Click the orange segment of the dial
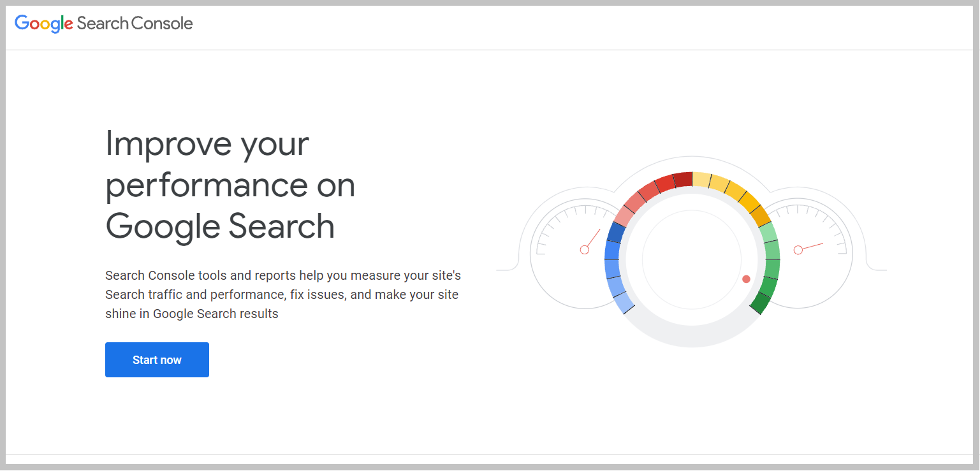The width and height of the screenshot is (980, 471). pyautogui.click(x=760, y=216)
